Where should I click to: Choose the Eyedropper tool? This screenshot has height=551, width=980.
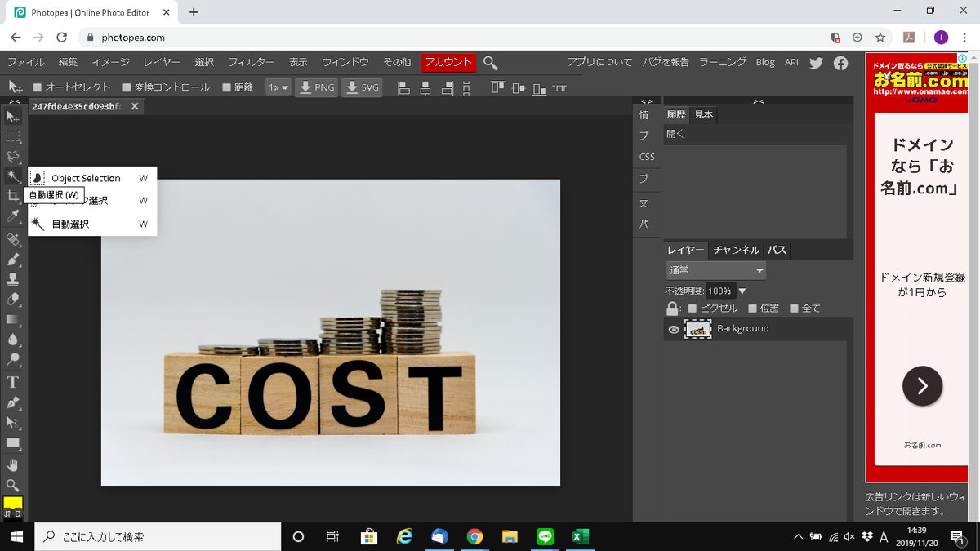pos(13,216)
